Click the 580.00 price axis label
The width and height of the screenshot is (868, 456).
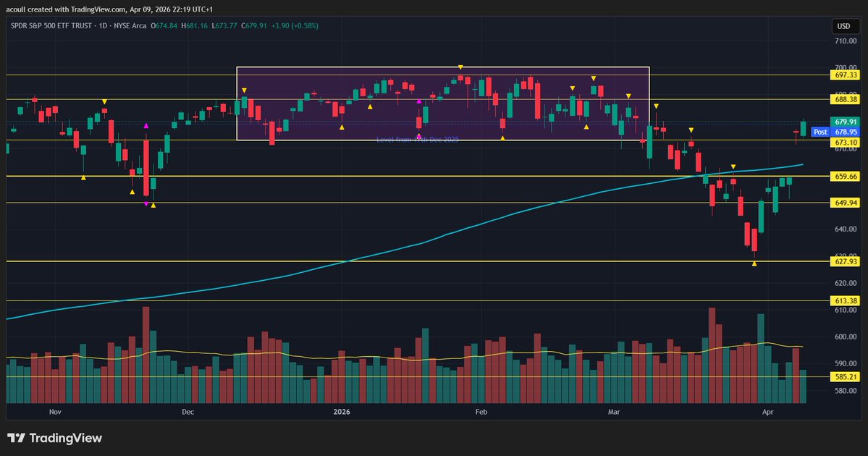(x=846, y=391)
